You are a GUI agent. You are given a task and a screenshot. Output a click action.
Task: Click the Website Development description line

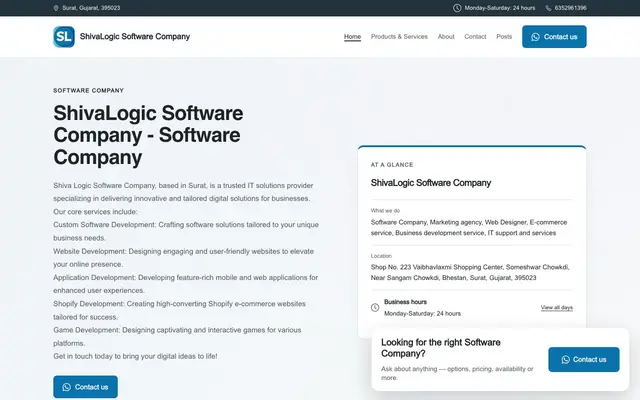(x=183, y=258)
